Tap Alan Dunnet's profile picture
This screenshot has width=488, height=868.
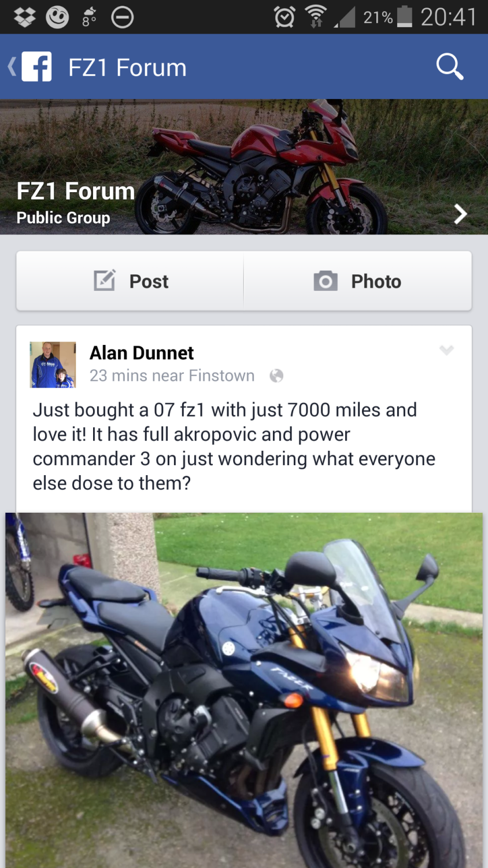point(53,365)
